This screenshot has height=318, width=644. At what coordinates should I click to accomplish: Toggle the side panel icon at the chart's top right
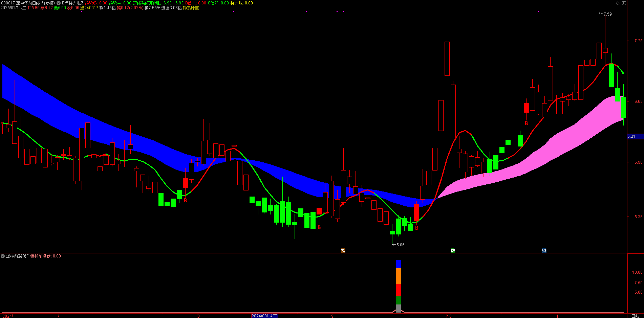coord(624,3)
